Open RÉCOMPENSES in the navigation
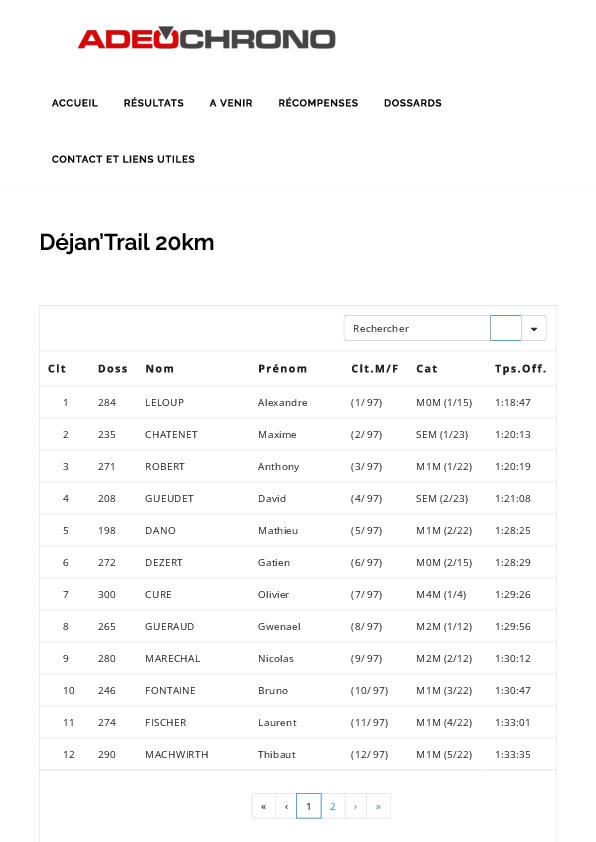The width and height of the screenshot is (596, 842). point(318,103)
